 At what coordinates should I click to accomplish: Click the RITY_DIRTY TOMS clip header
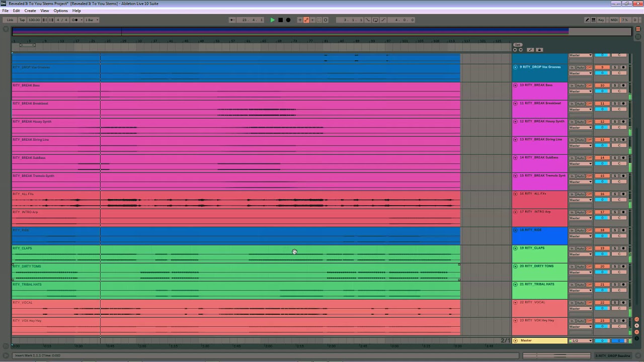pos(235,266)
